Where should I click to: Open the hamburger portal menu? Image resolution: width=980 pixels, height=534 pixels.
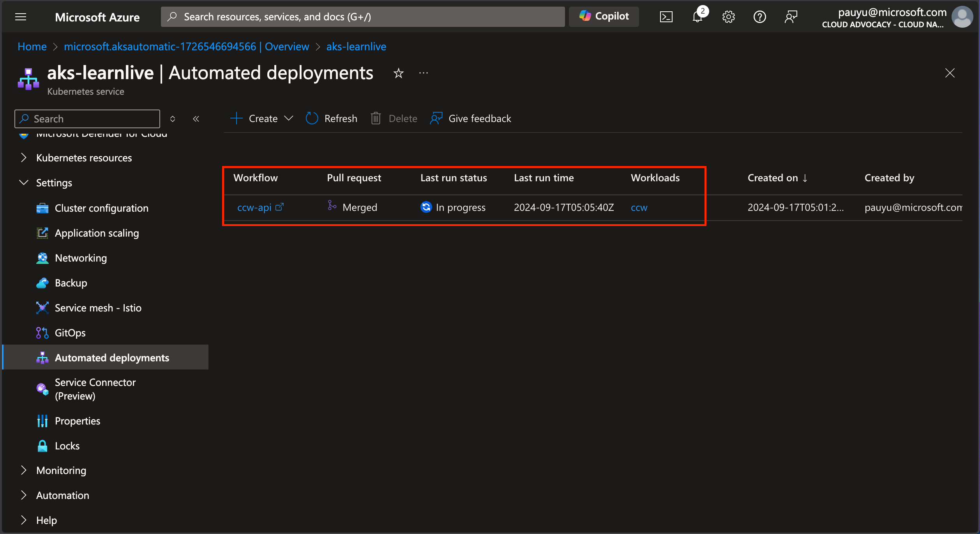pyautogui.click(x=21, y=17)
